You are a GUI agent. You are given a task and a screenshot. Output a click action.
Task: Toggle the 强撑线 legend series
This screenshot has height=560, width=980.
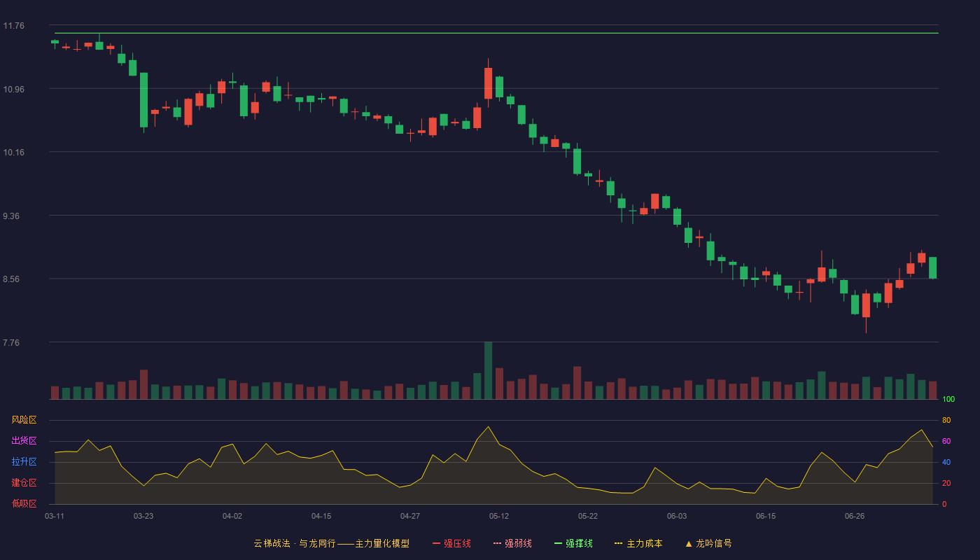point(573,543)
